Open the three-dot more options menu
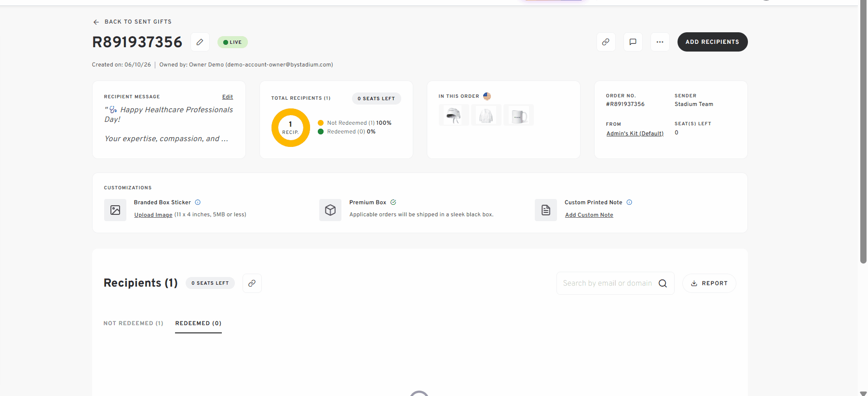868x396 pixels. tap(660, 42)
